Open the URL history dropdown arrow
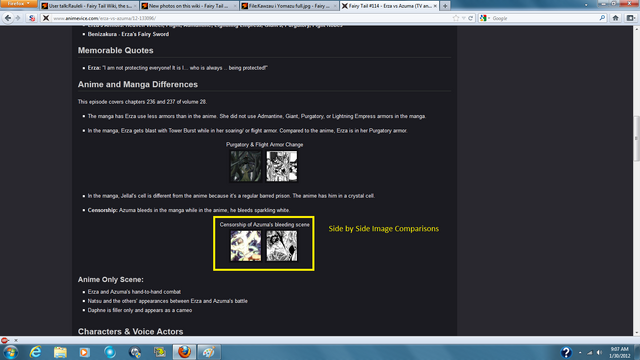The height and width of the screenshot is (360, 640). (464, 18)
